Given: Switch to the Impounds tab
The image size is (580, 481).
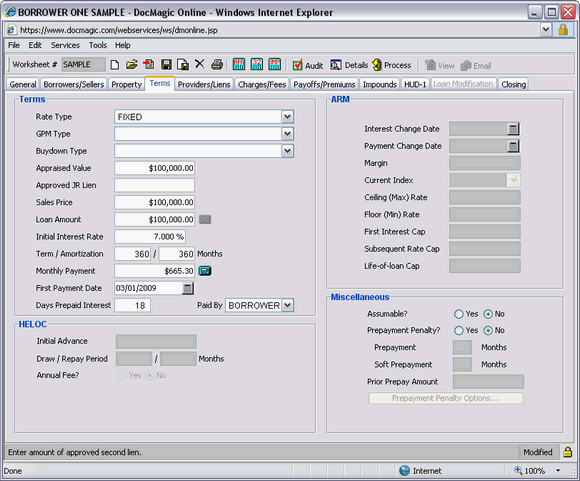Looking at the screenshot, I should 380,84.
